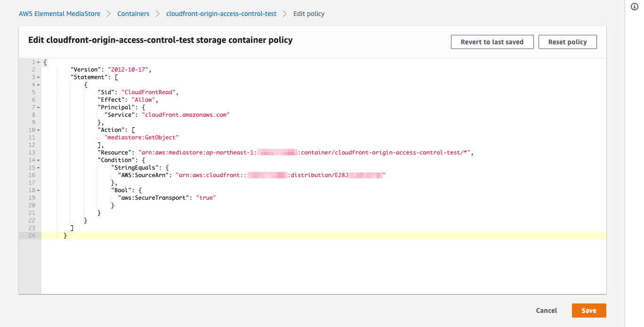The image size is (644, 327).
Task: Go to AWS Elemental MediaStore breadcrumb
Action: point(59,14)
